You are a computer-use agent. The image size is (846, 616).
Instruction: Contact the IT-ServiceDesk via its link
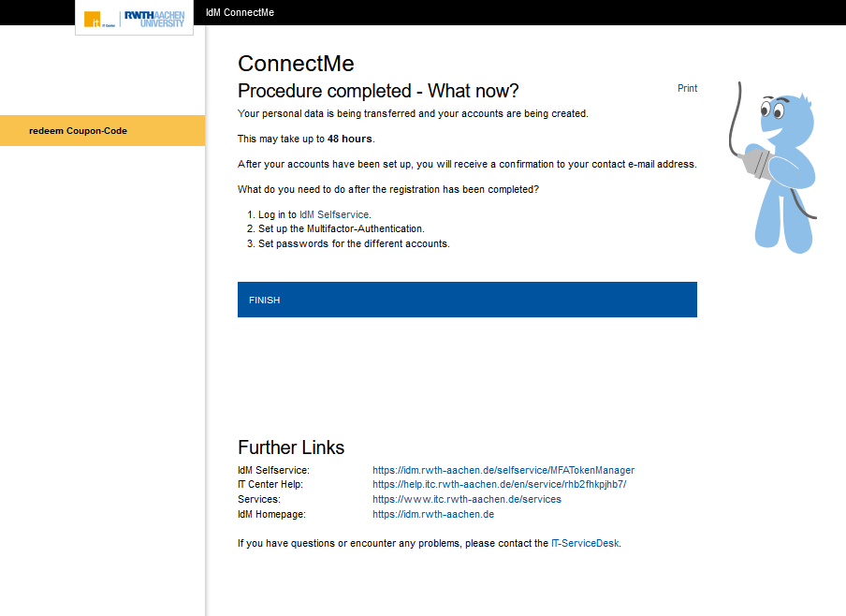click(585, 543)
